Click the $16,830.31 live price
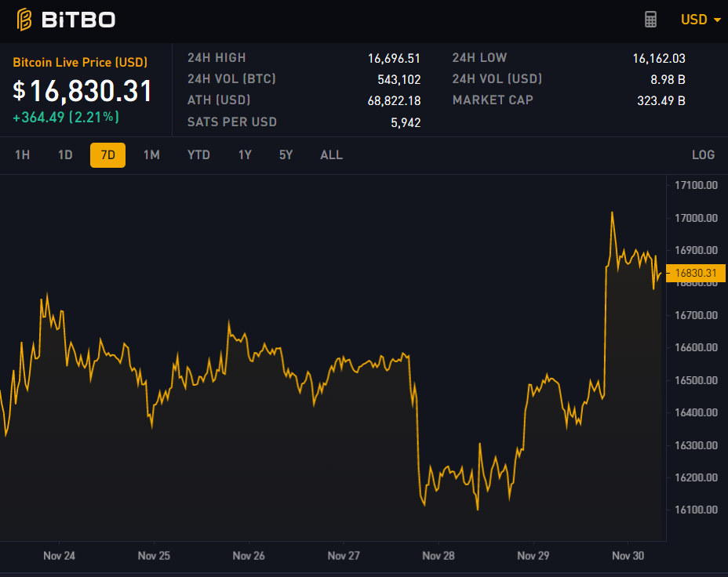728x577 pixels. [82, 91]
